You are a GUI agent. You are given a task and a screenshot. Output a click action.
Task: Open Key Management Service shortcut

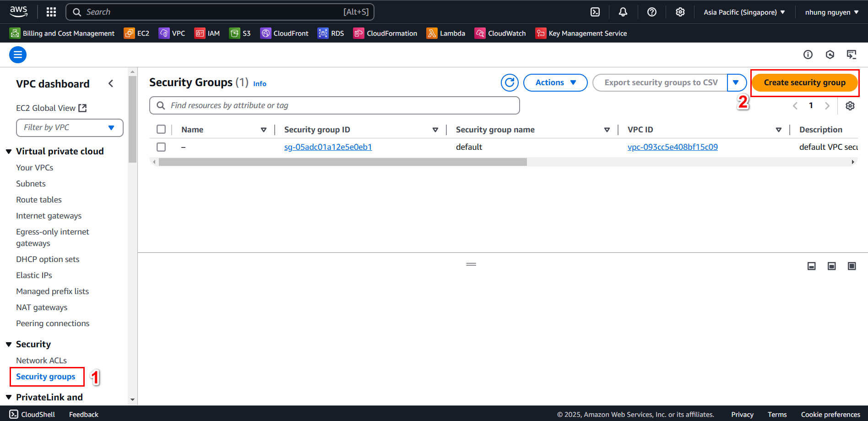pos(581,33)
